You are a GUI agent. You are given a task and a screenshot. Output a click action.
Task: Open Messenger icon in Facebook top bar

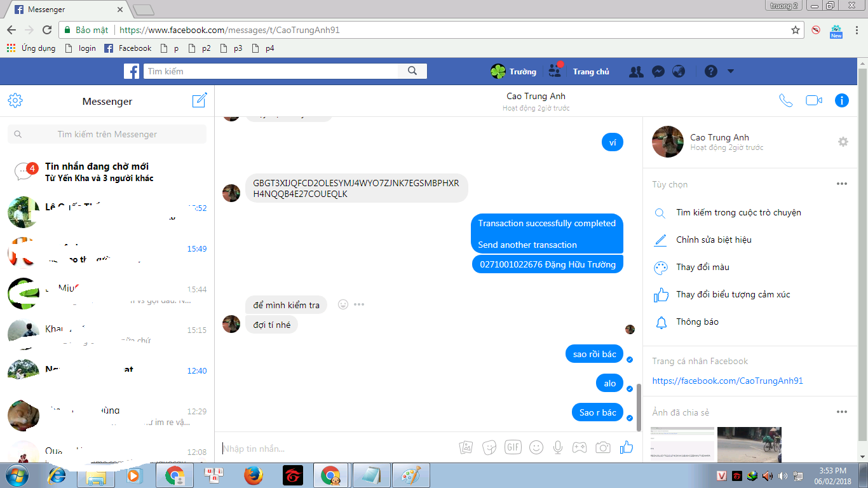click(658, 72)
